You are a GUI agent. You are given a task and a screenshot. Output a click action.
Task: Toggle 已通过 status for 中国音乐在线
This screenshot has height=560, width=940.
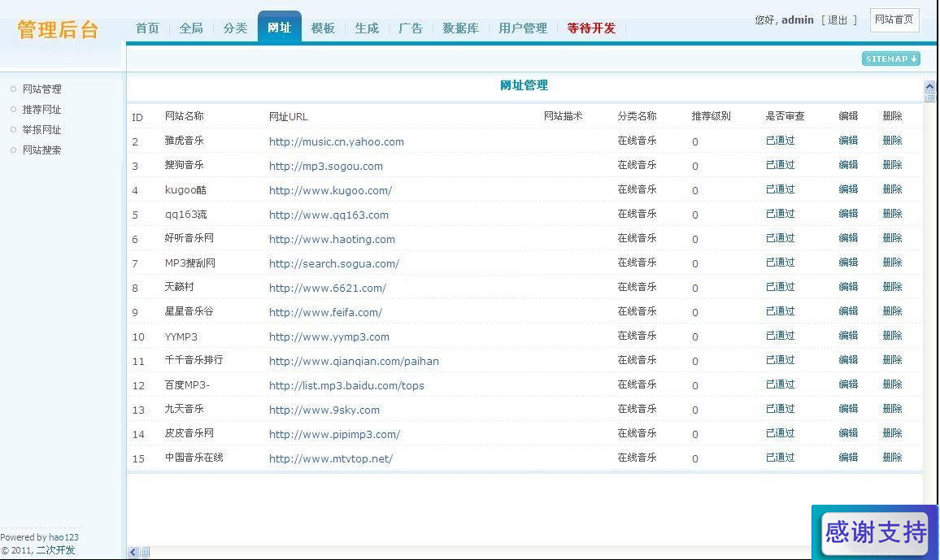780,458
